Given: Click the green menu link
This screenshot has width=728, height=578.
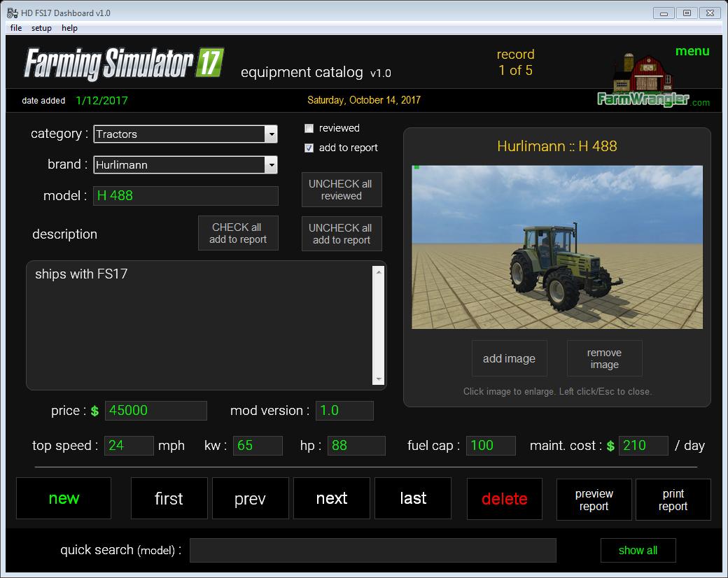Looking at the screenshot, I should tap(692, 51).
